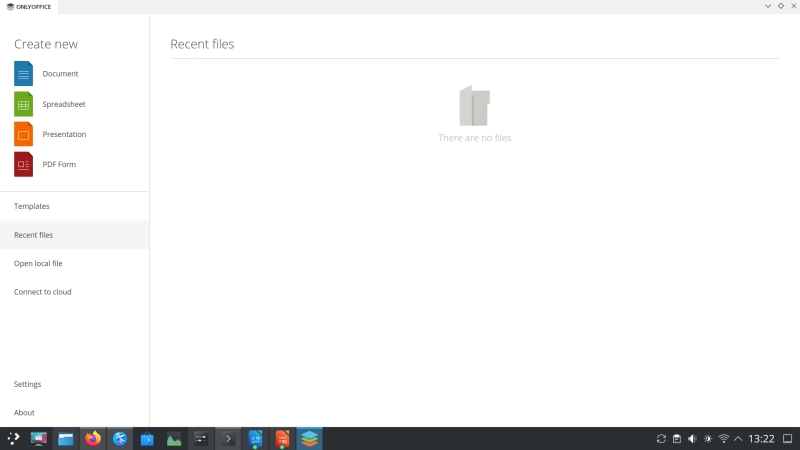The image size is (800, 450).
Task: Click the show desktop button
Action: pyautogui.click(x=788, y=439)
